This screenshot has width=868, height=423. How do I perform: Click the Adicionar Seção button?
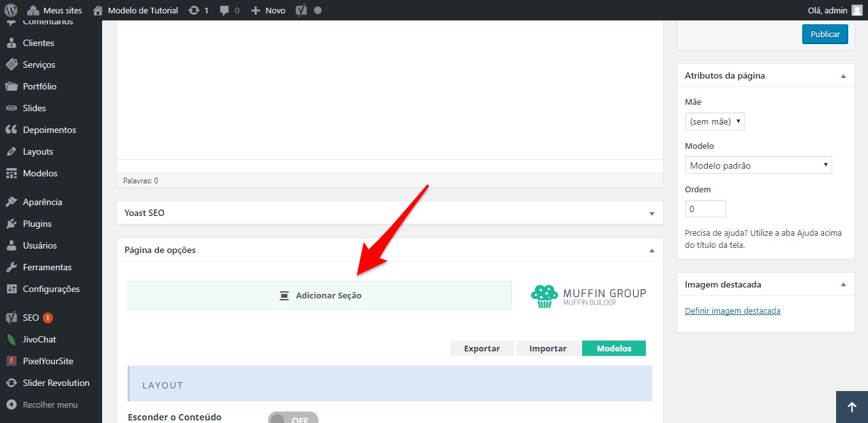[320, 296]
